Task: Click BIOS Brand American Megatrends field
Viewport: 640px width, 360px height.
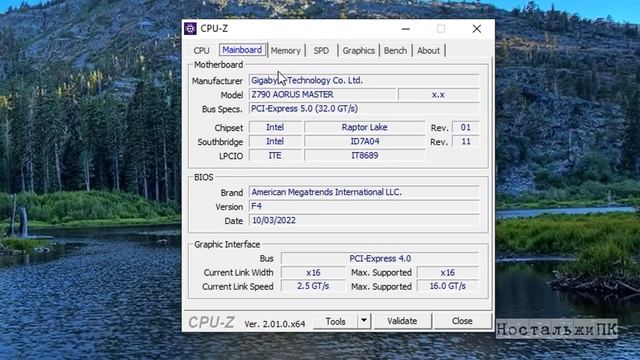Action: 364,192
